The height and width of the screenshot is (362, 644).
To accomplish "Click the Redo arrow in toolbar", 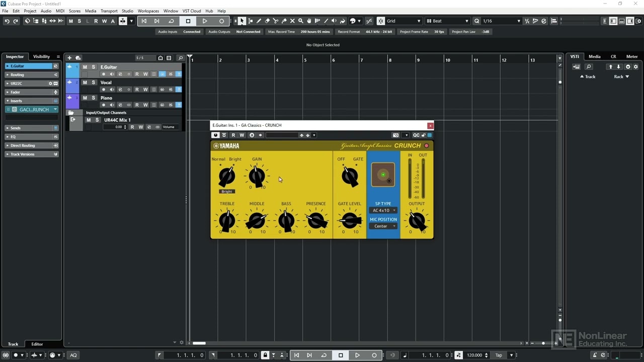I will [16, 21].
